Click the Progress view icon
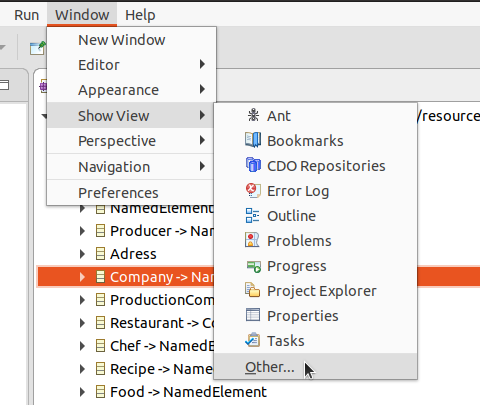The height and width of the screenshot is (405, 480). point(253,266)
